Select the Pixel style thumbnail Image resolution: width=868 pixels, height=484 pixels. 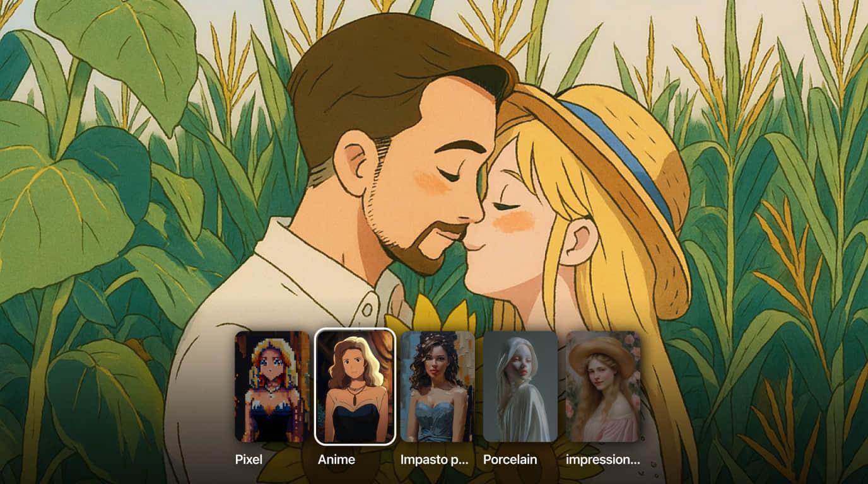click(273, 386)
